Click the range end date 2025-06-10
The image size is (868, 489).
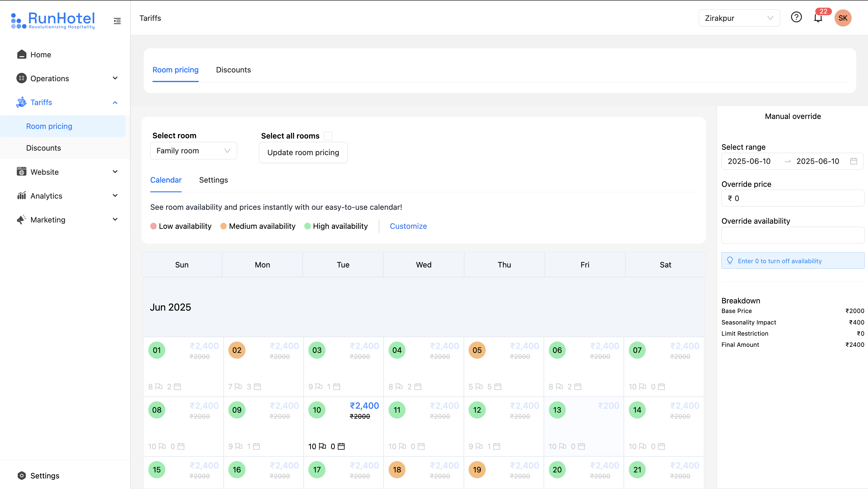pos(818,161)
